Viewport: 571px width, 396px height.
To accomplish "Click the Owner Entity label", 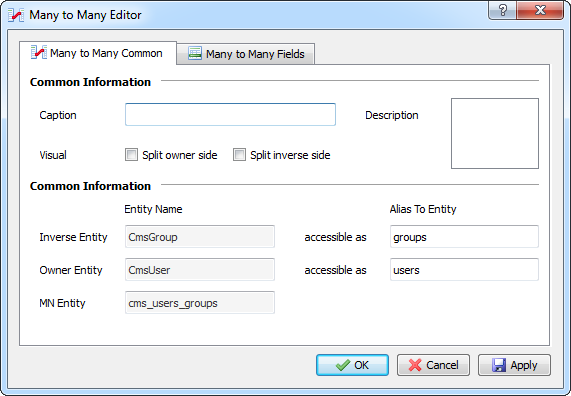I will tap(71, 270).
